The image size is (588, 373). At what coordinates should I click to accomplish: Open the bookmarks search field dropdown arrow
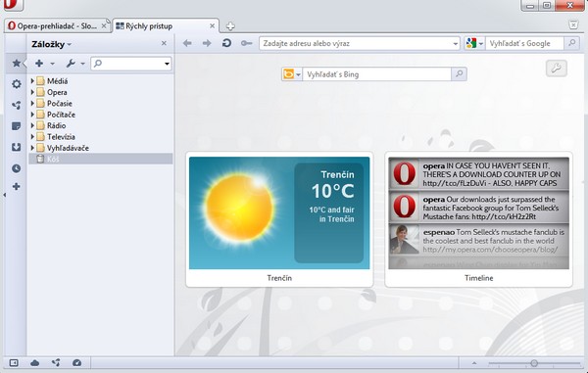coord(167,64)
